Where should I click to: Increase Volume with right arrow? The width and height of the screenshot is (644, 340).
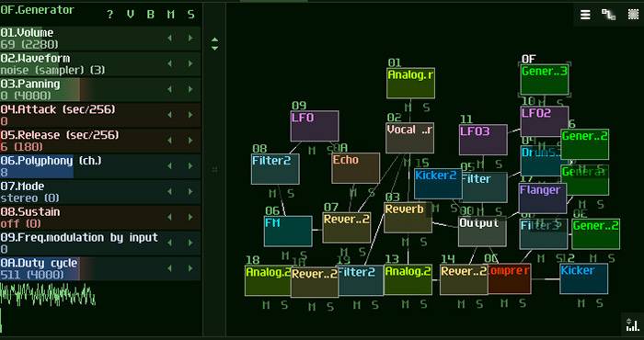pos(190,39)
